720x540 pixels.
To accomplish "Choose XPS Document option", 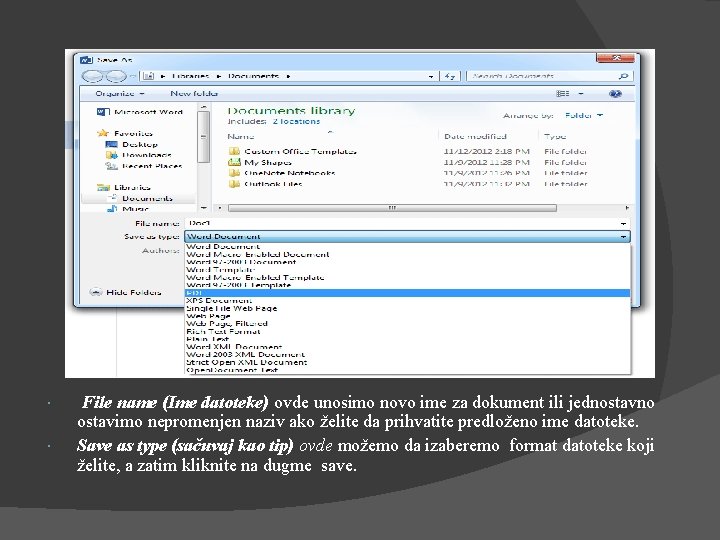I will 408,301.
